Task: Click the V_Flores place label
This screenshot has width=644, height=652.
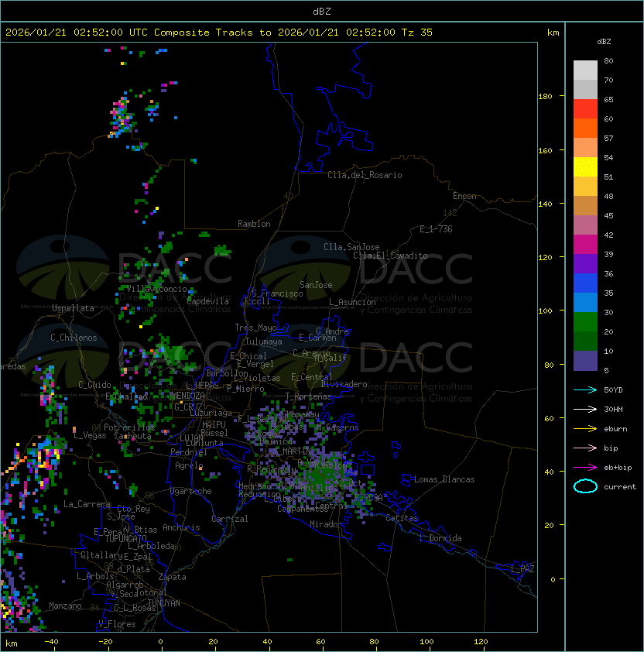Action: [x=117, y=624]
